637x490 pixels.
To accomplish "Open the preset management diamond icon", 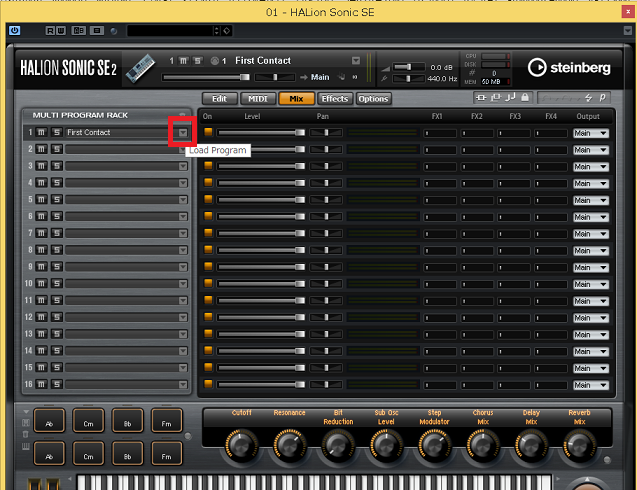I will pyautogui.click(x=227, y=30).
